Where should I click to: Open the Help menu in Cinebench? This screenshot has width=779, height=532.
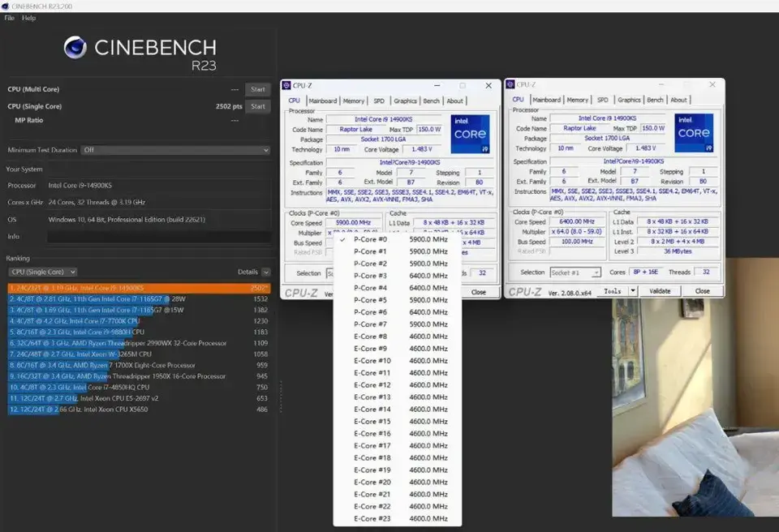point(29,18)
